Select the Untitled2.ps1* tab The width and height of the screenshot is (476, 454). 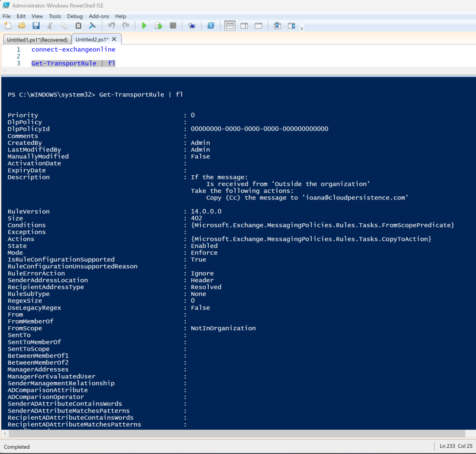pos(92,40)
